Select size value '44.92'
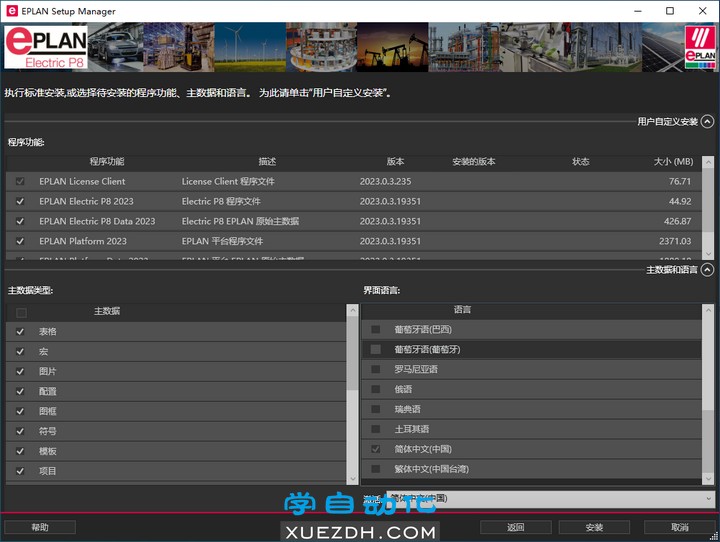This screenshot has width=720, height=542. coord(680,201)
